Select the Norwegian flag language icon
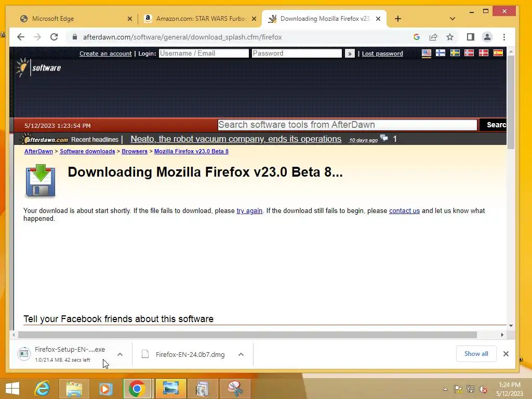Screen dimensions: 532x399 [x=469, y=53]
